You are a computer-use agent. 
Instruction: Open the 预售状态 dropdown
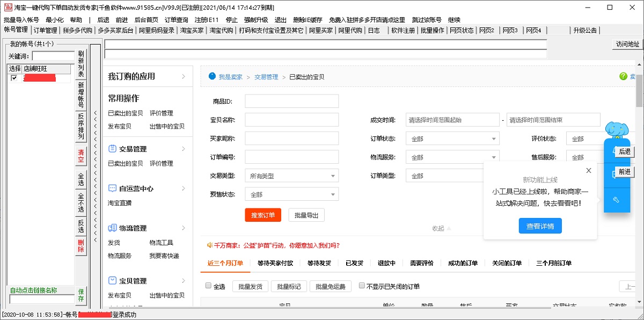tap(292, 194)
